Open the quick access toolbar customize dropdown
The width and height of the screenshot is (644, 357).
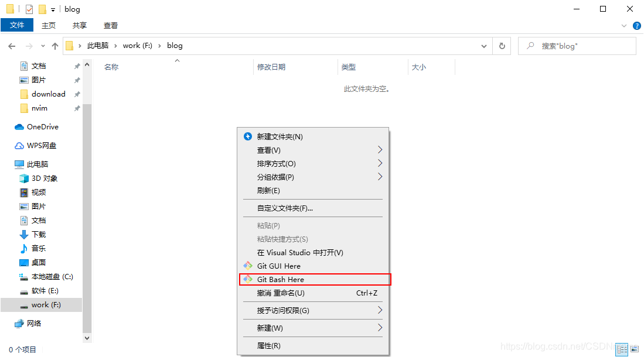[53, 9]
